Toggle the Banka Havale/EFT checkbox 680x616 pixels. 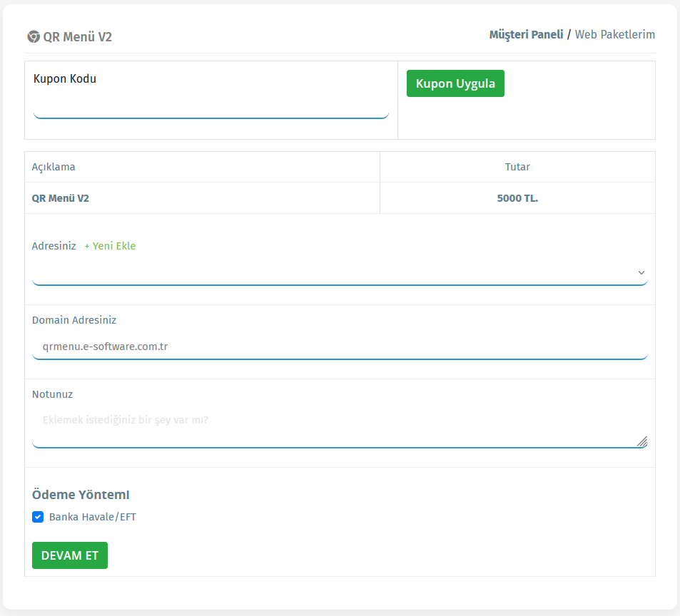click(x=38, y=517)
